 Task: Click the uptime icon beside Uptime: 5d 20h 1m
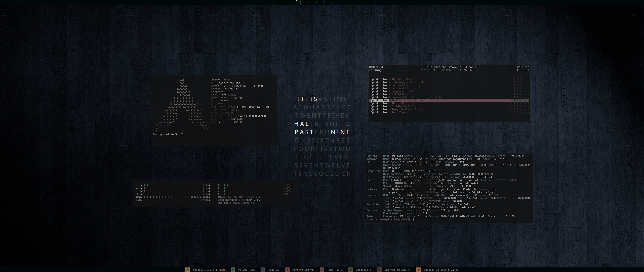(379, 269)
